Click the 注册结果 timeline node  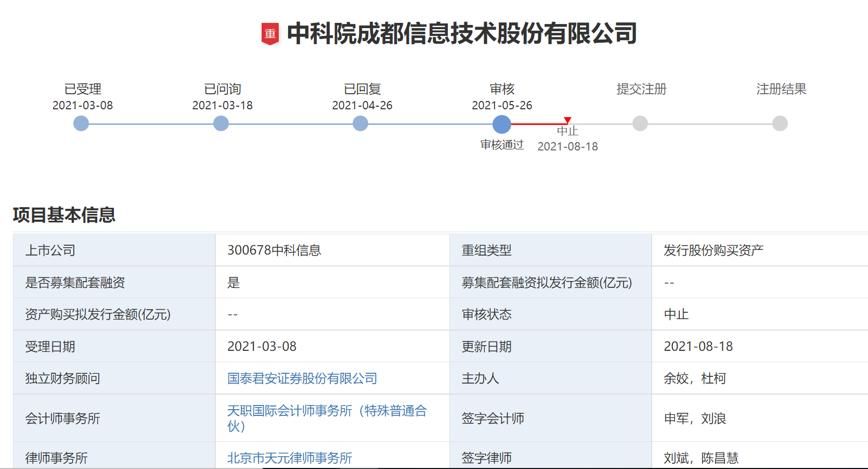click(x=780, y=123)
